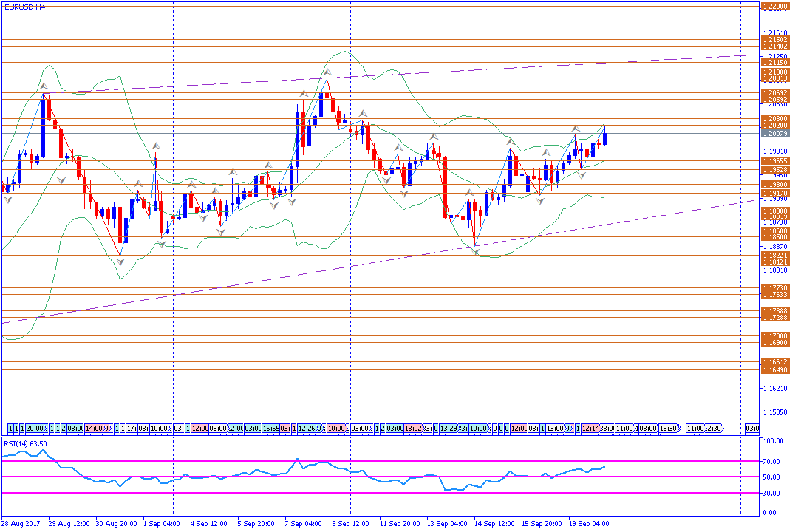Open the 15:55 event marker
The image size is (798, 532).
click(x=271, y=428)
